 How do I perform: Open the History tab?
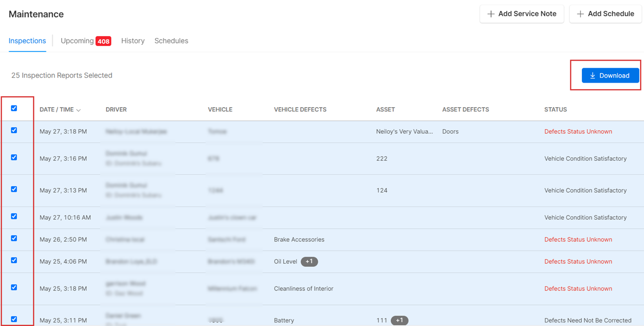[x=133, y=41]
